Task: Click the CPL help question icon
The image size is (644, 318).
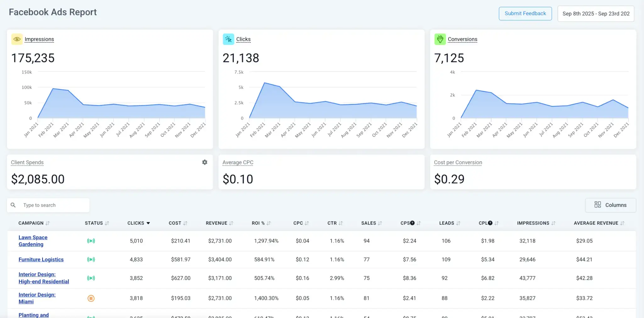Action: [x=490, y=223]
